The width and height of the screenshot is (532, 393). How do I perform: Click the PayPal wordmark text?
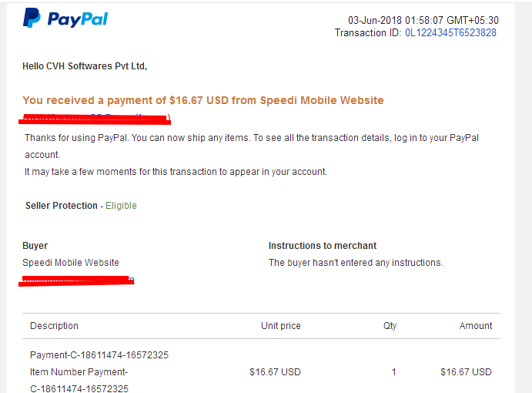pos(78,19)
